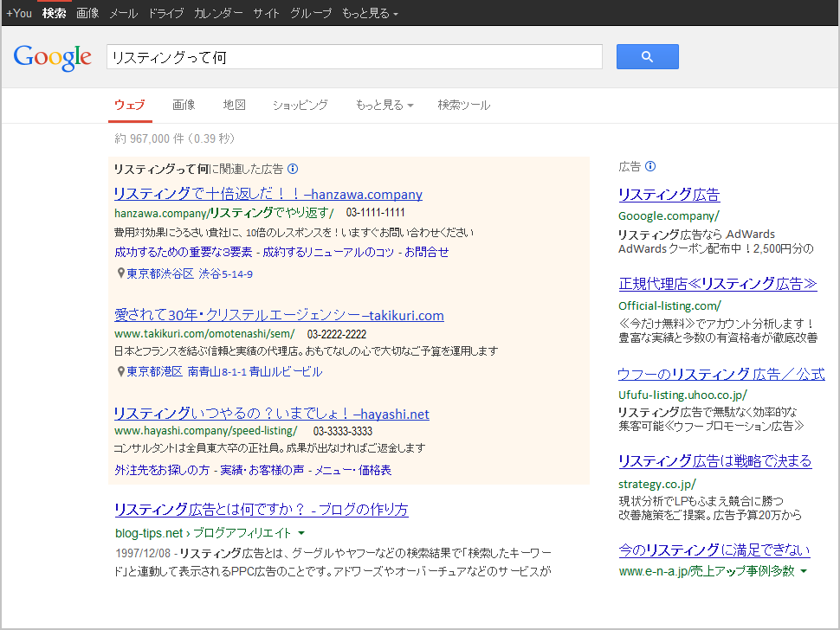The image size is (840, 630).
Task: Open address link 東京都渋谷区 渋谷5-14-9
Action: click(190, 274)
